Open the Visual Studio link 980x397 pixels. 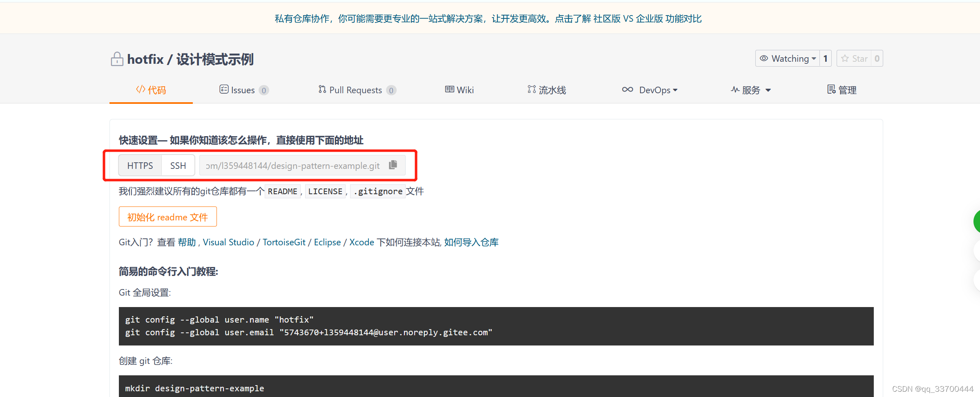pyautogui.click(x=228, y=242)
